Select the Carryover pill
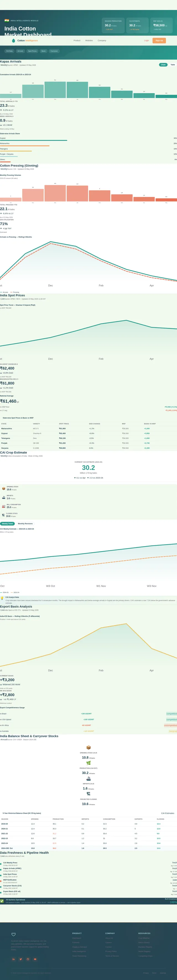Viewport: 177px width, 980px height. coord(54,51)
